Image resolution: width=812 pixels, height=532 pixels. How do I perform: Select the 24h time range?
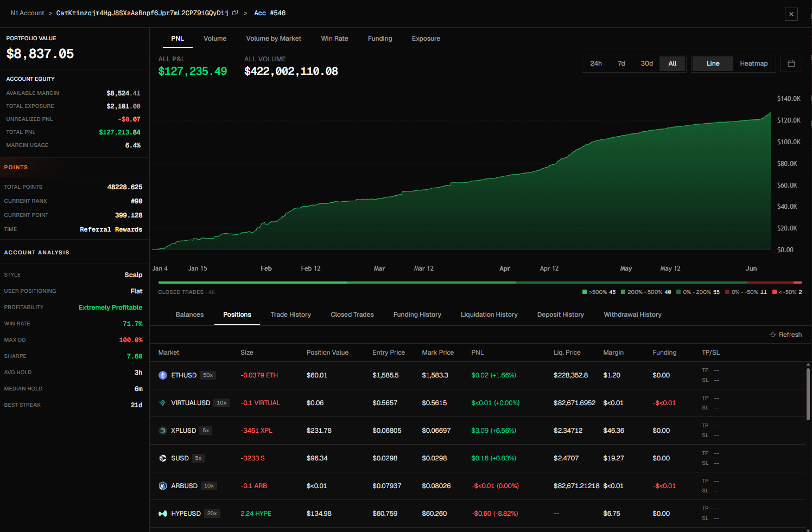click(x=596, y=63)
